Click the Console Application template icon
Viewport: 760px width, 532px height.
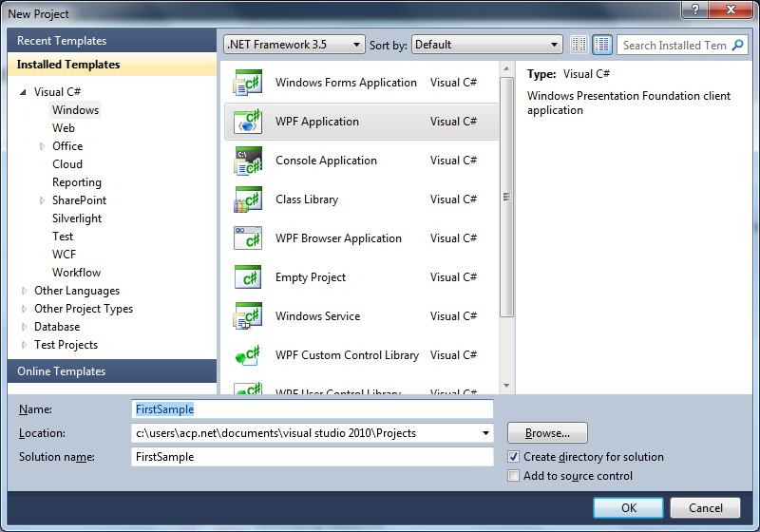point(248,161)
